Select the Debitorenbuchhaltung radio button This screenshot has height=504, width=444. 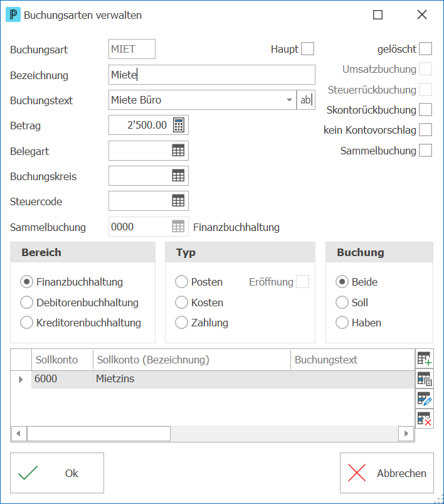[27, 303]
